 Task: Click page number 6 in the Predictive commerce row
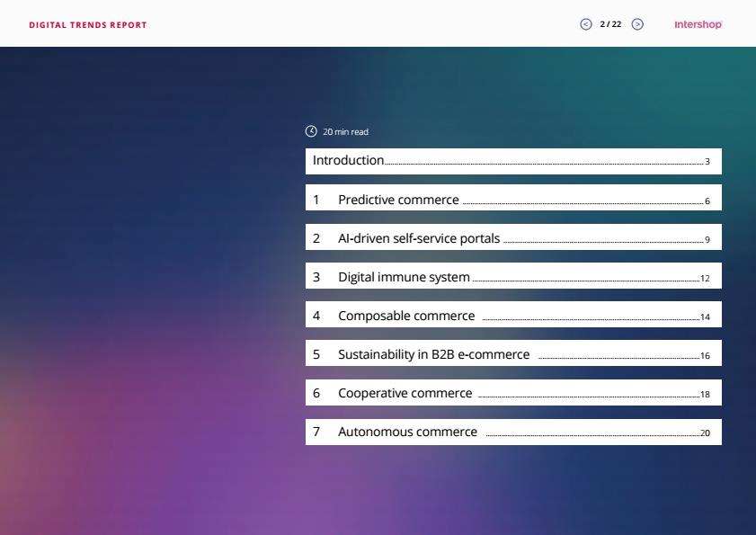click(707, 201)
